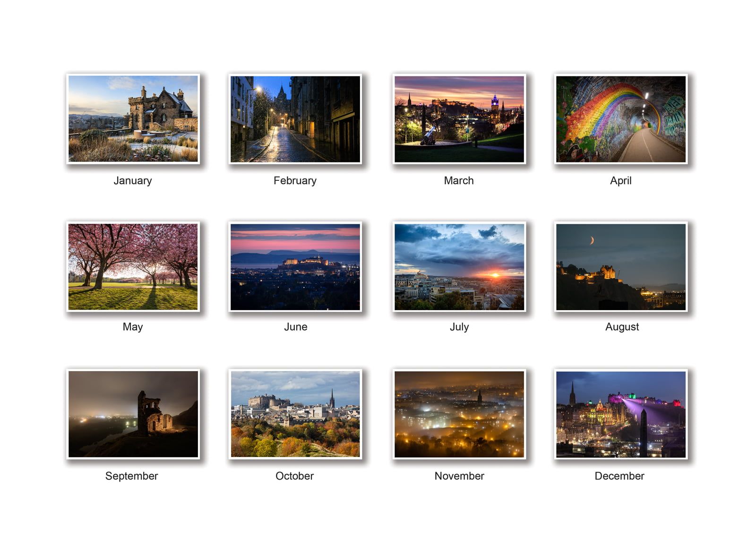
Task: Click the 'January' caption
Action: 133,181
